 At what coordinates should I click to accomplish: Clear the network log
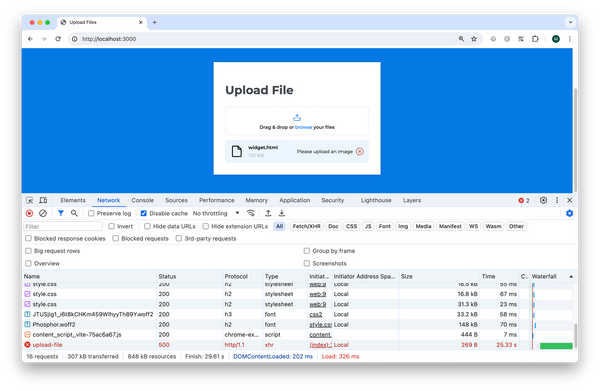tap(43, 213)
